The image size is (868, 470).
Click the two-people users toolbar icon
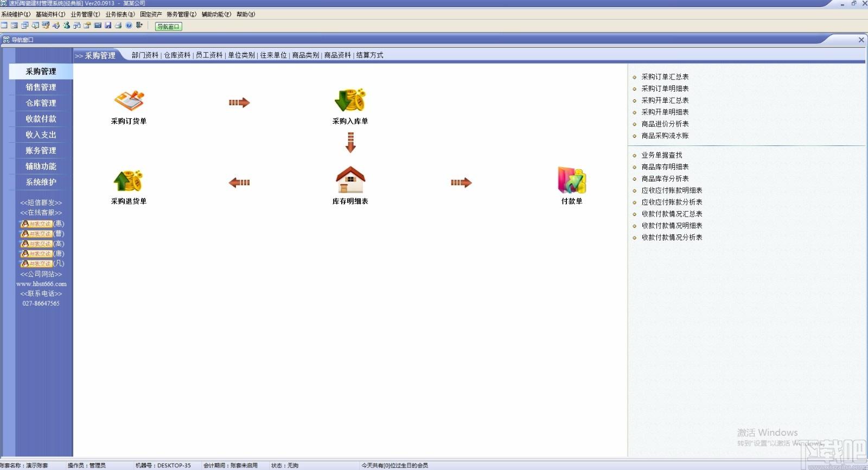(66, 25)
